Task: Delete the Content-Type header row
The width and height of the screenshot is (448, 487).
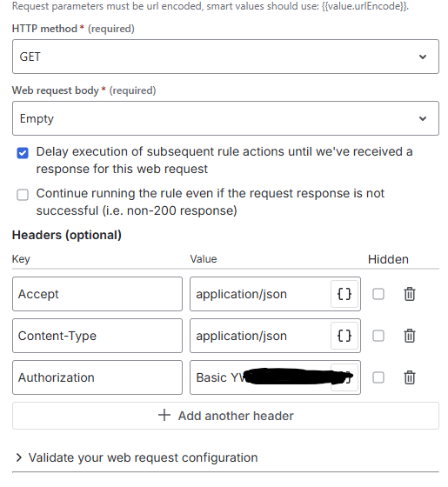Action: (x=410, y=336)
